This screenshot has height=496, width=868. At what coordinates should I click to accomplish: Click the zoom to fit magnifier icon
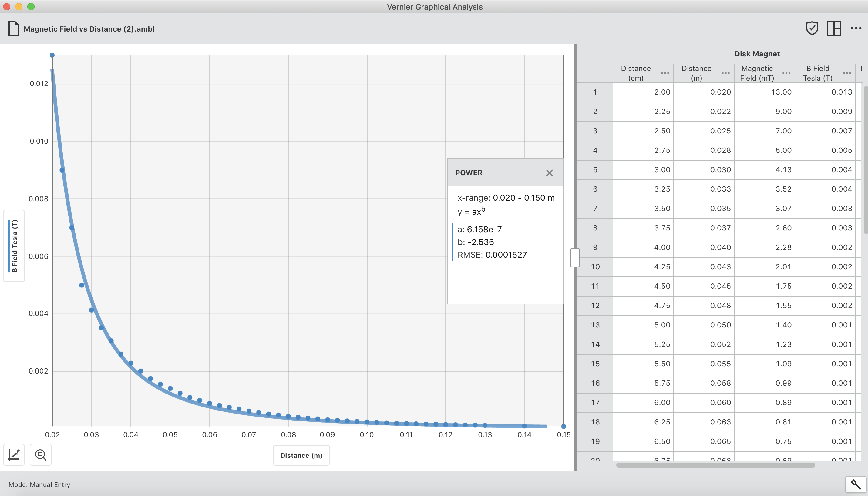[x=41, y=454]
